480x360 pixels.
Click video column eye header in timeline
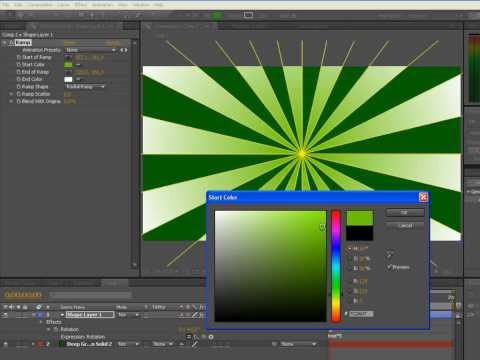[x=6, y=307]
